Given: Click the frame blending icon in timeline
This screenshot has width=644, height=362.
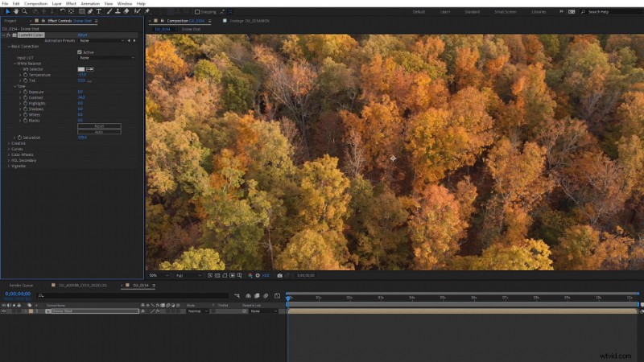Looking at the screenshot, I should (x=257, y=295).
